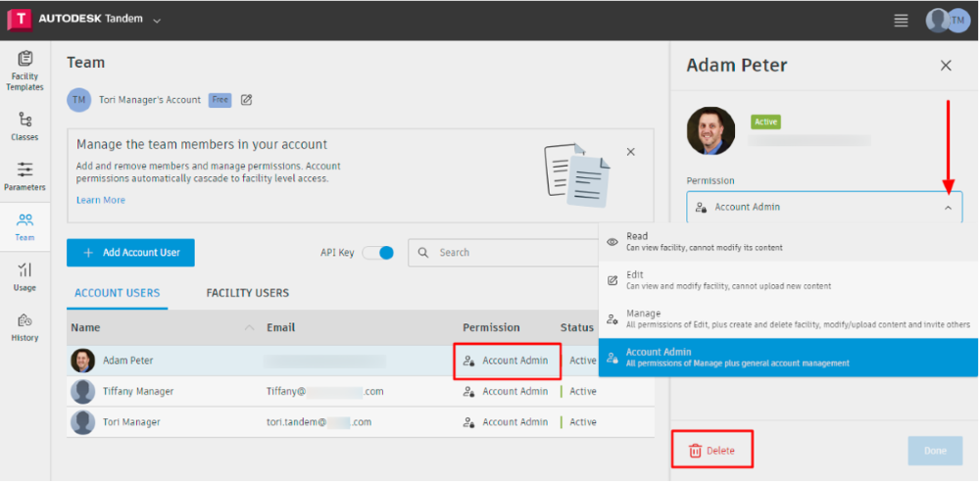The image size is (980, 482).
Task: Select the Tori Manager name cell
Action: pos(131,422)
